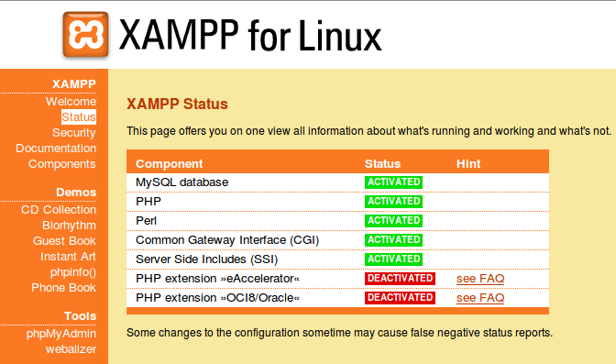This screenshot has height=364, width=616.
Task: Click the orange XAMPP logo icon
Action: tap(85, 35)
